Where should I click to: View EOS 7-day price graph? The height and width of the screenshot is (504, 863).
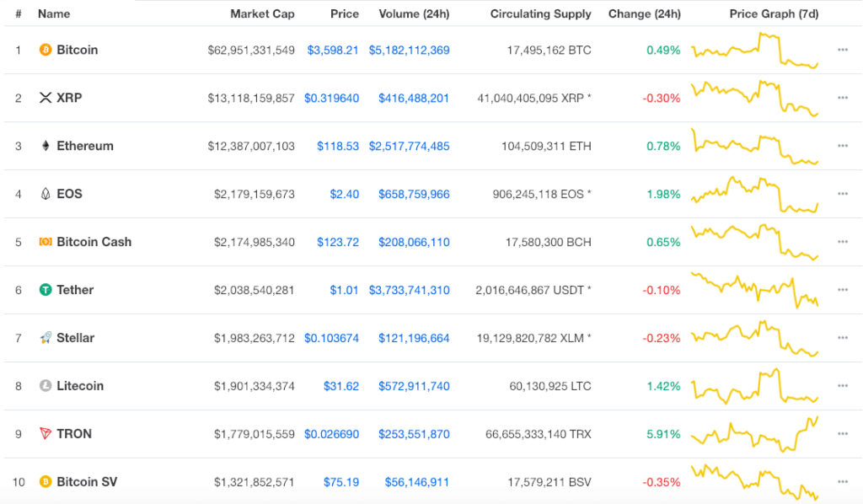pyautogui.click(x=754, y=194)
